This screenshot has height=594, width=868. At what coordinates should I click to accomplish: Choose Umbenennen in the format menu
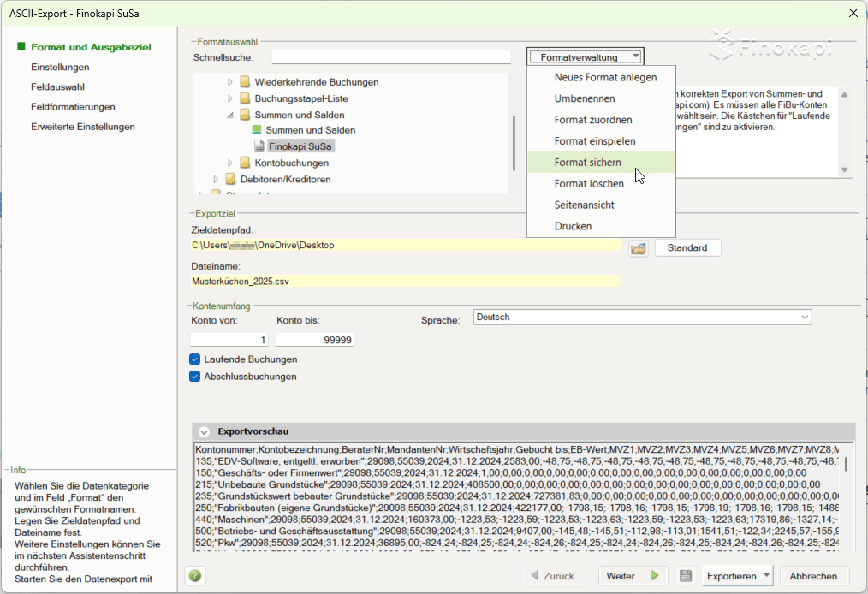point(601,98)
